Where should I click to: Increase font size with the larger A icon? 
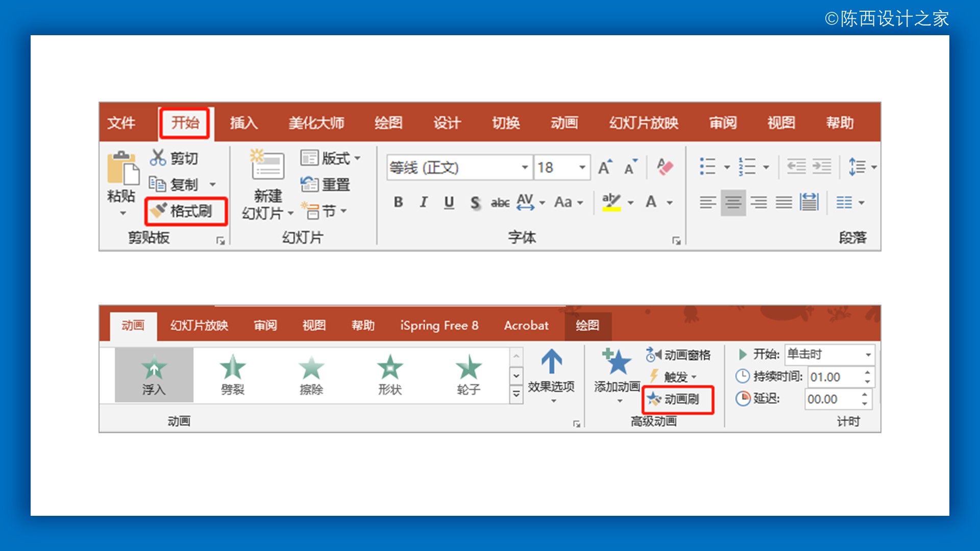point(605,167)
